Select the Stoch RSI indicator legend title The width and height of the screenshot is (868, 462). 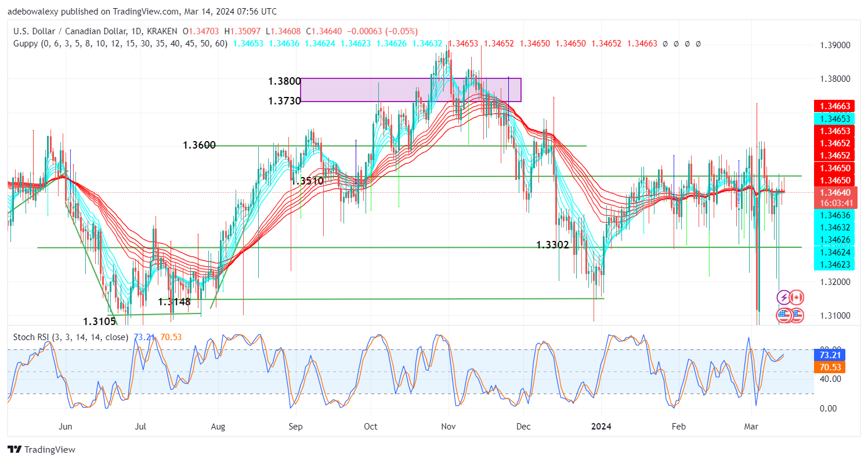point(70,337)
